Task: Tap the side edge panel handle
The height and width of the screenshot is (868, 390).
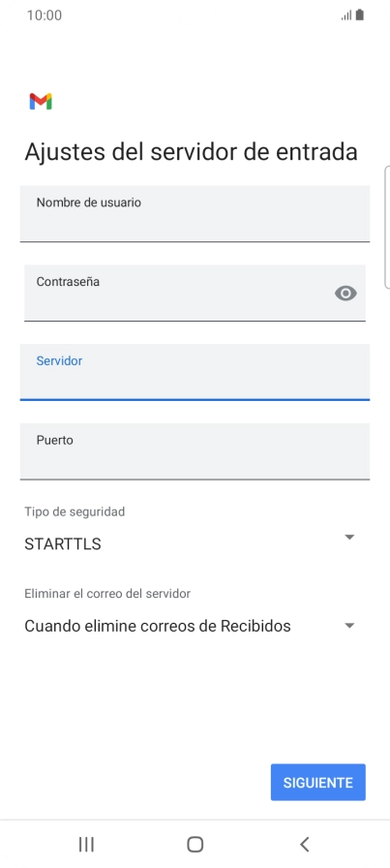Action: tap(387, 227)
